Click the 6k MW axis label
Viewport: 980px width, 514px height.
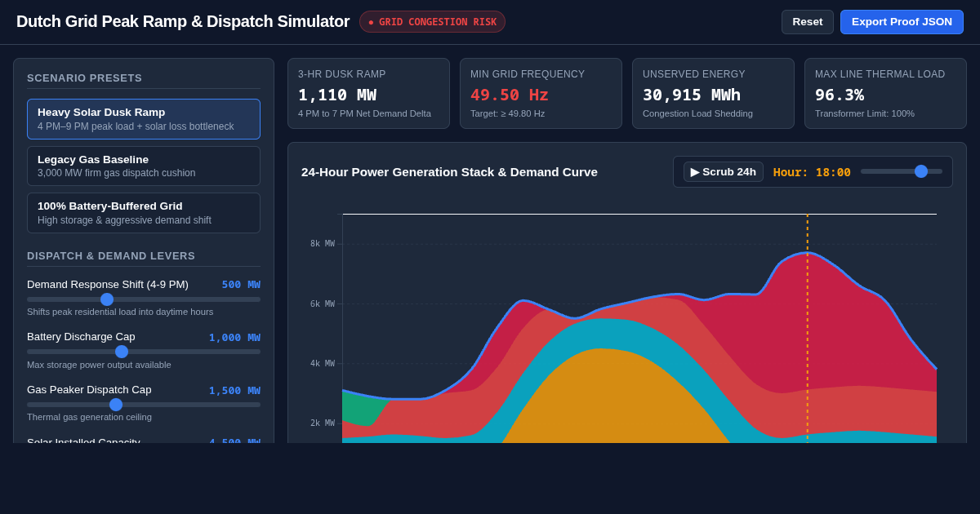(323, 304)
